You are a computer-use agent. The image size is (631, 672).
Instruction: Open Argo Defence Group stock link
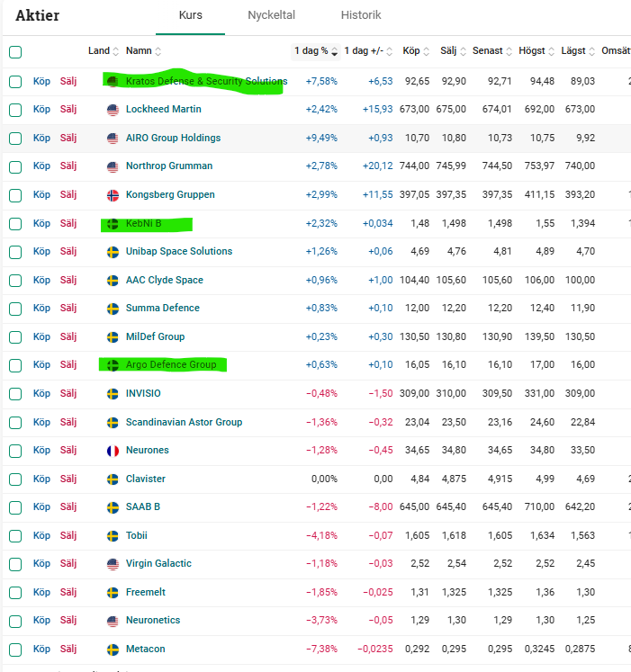coord(171,364)
